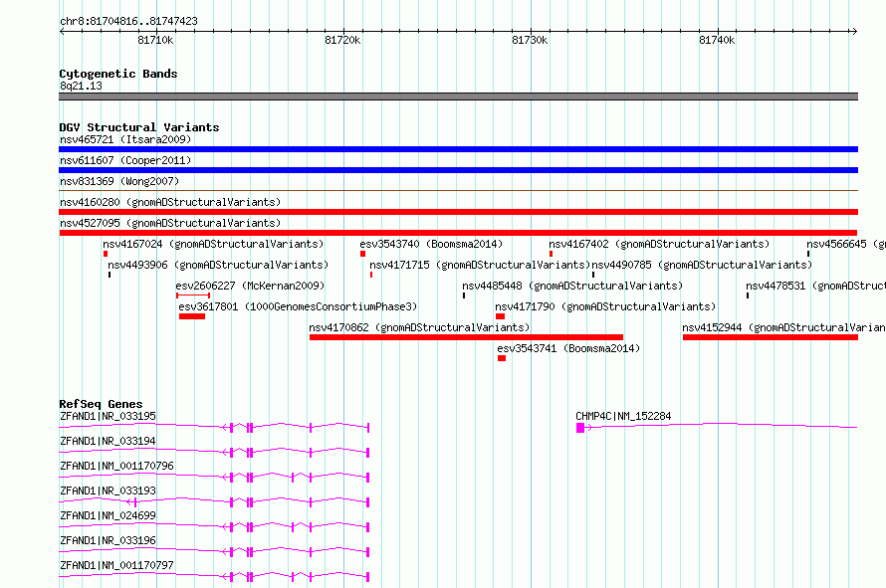This screenshot has width=886, height=588.
Task: Click the nsv4170862 long red variant bar
Action: coord(466,337)
